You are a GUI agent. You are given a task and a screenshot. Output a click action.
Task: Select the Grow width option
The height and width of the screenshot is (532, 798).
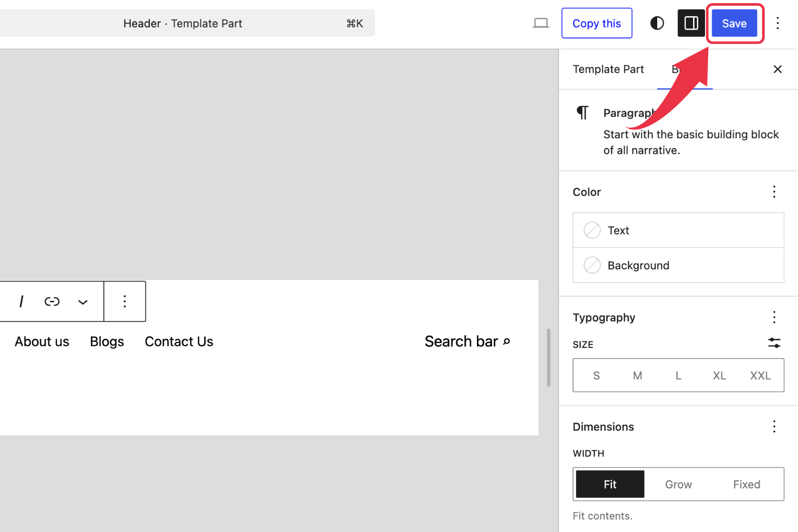click(x=678, y=484)
